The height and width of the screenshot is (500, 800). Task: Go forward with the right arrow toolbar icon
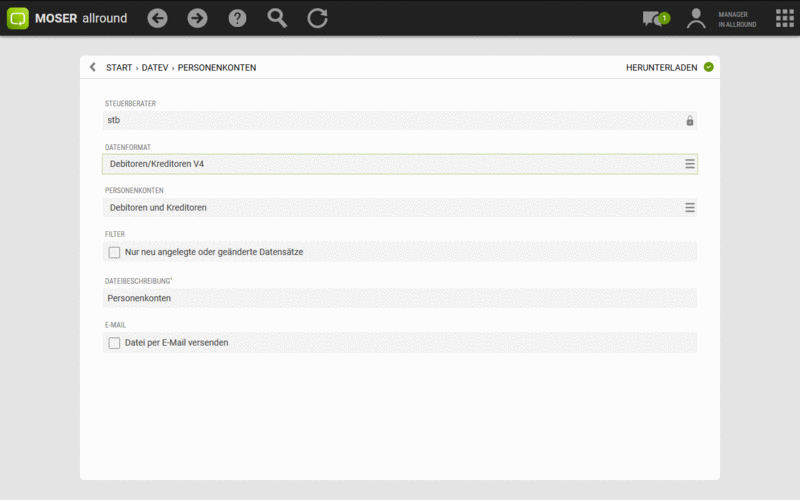(x=197, y=18)
